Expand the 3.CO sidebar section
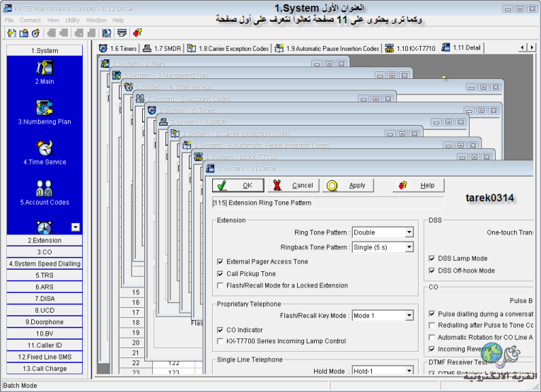This screenshot has height=392, width=541. coord(45,252)
